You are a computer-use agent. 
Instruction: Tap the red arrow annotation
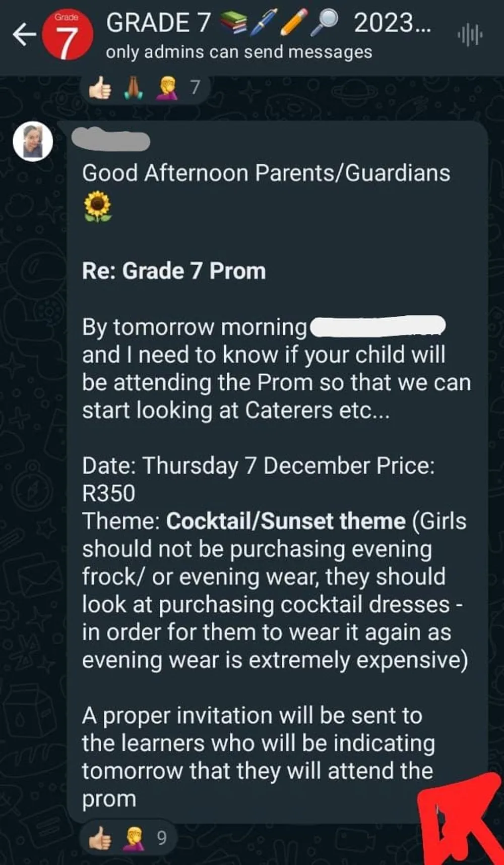tap(461, 820)
